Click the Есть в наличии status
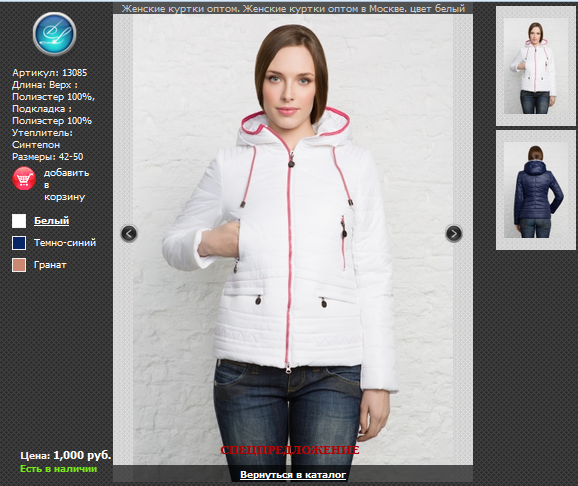 [x=59, y=469]
